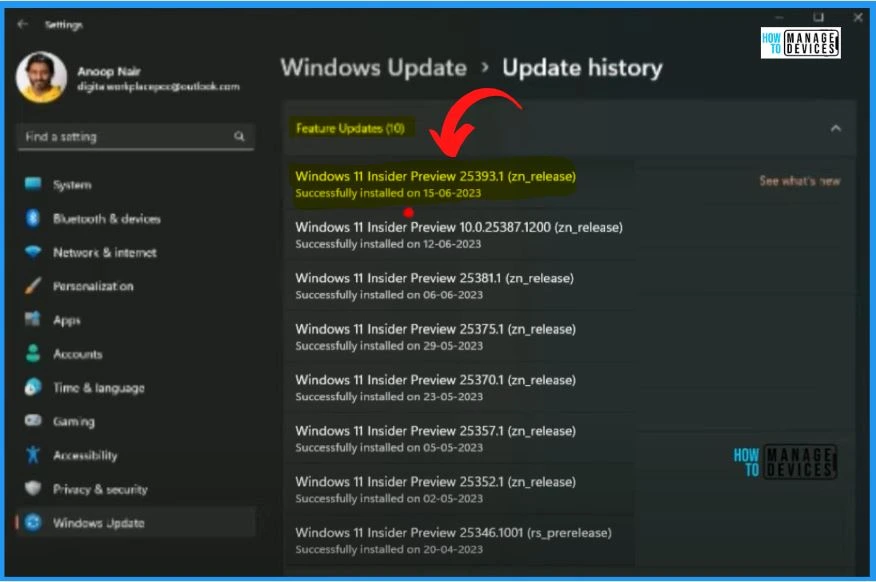Click install date 15-06-2023 text
Viewport: 876px width, 582px height.
451,193
